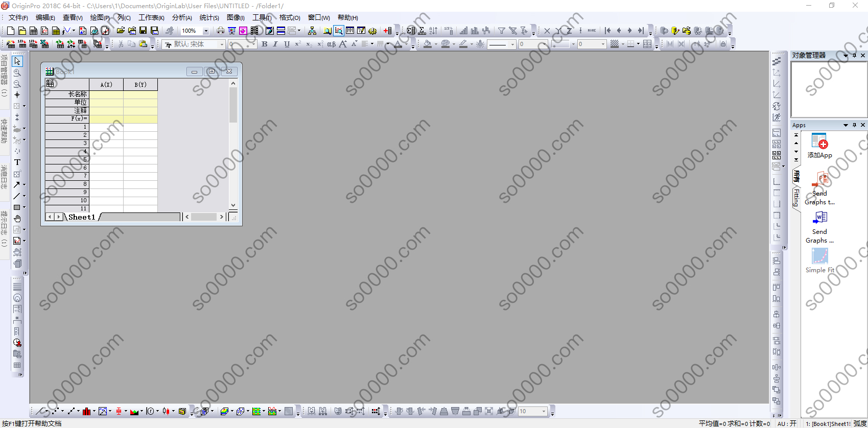Open the line color pencil swatch
The width and height of the screenshot is (868, 428).
[463, 44]
